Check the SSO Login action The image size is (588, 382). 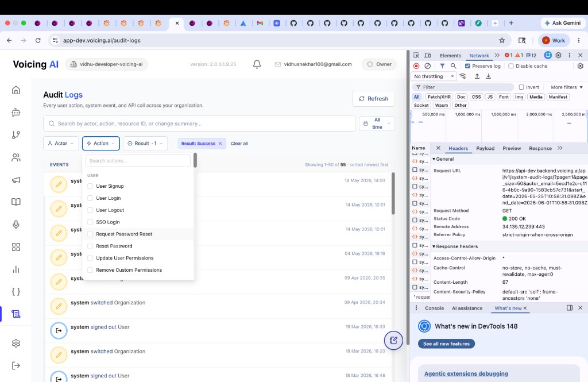pyautogui.click(x=90, y=222)
